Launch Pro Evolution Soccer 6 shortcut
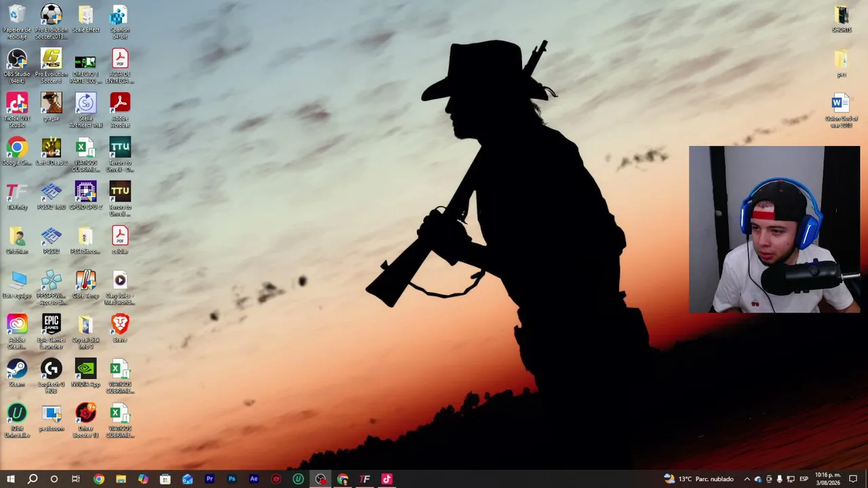 [x=52, y=66]
